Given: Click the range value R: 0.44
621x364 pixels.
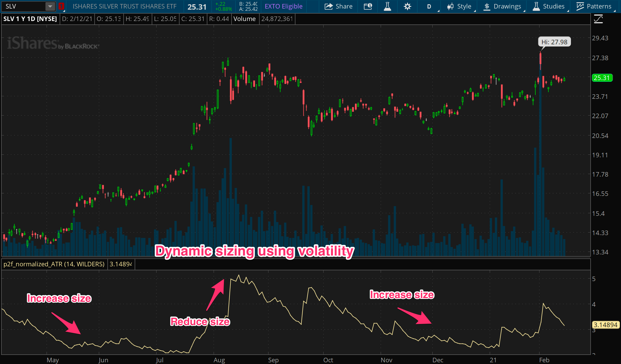Looking at the screenshot, I should tap(219, 19).
